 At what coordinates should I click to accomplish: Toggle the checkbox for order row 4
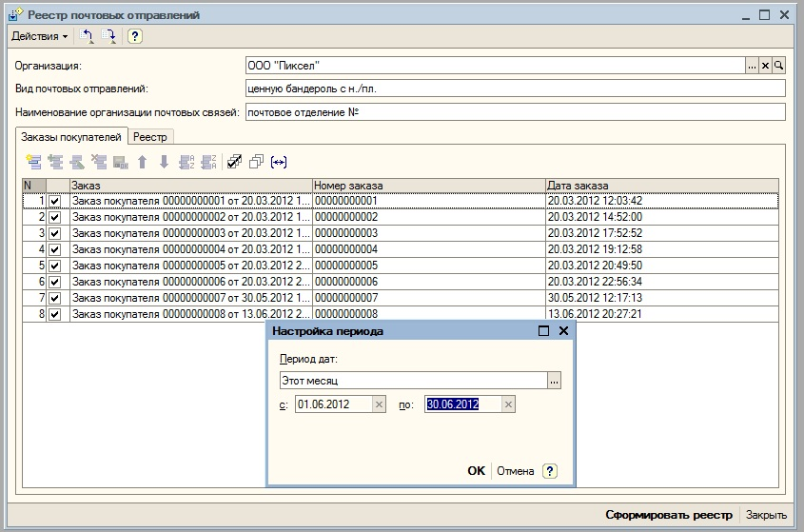tap(54, 249)
